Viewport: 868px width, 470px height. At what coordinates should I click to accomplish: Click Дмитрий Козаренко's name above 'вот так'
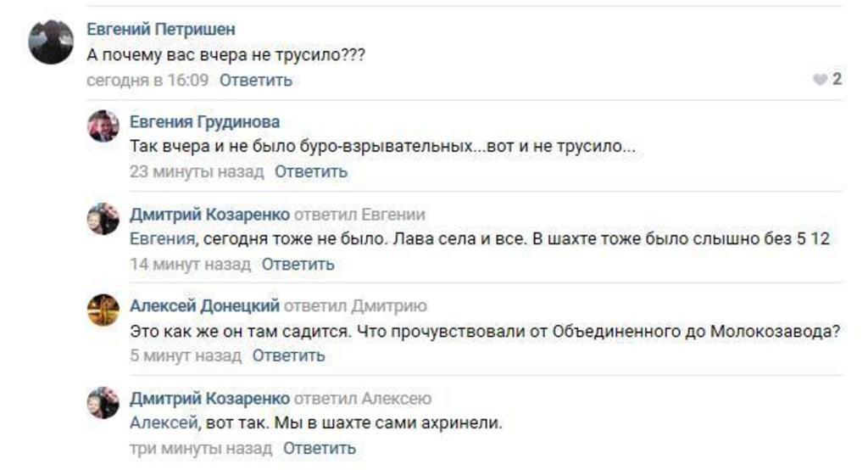pyautogui.click(x=209, y=398)
